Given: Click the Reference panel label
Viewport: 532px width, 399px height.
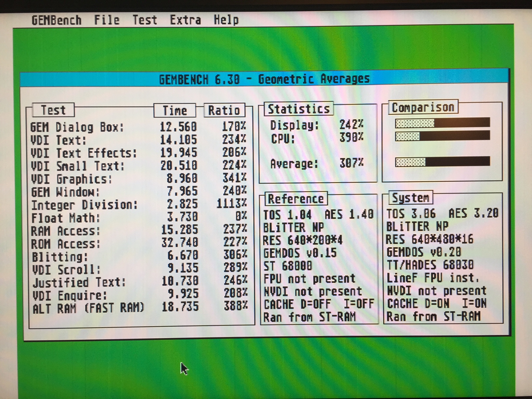Looking at the screenshot, I should pyautogui.click(x=296, y=199).
